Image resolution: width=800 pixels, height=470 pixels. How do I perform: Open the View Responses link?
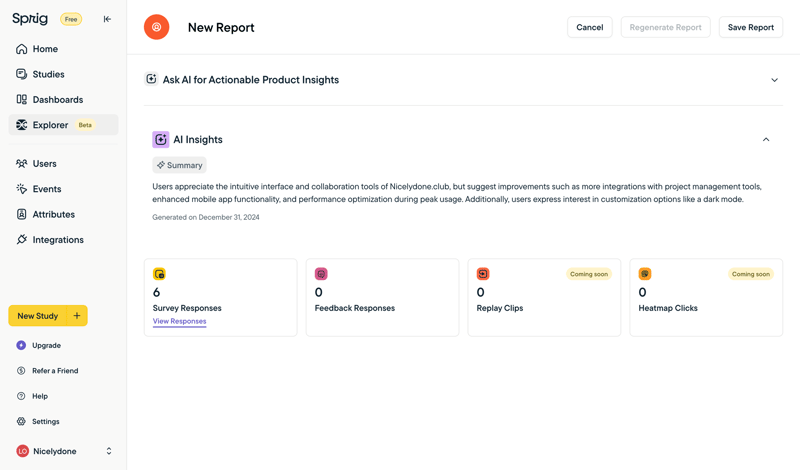pos(180,321)
